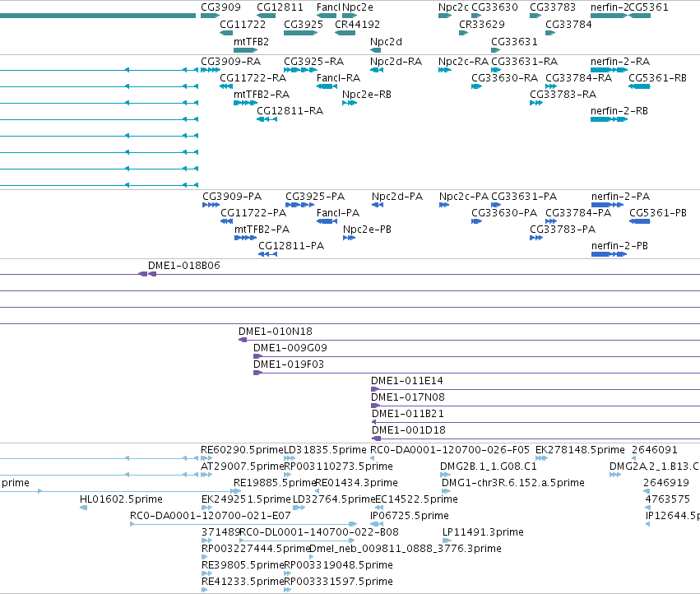
Task: Select transcript Npc2c-RA
Action: click(x=445, y=70)
